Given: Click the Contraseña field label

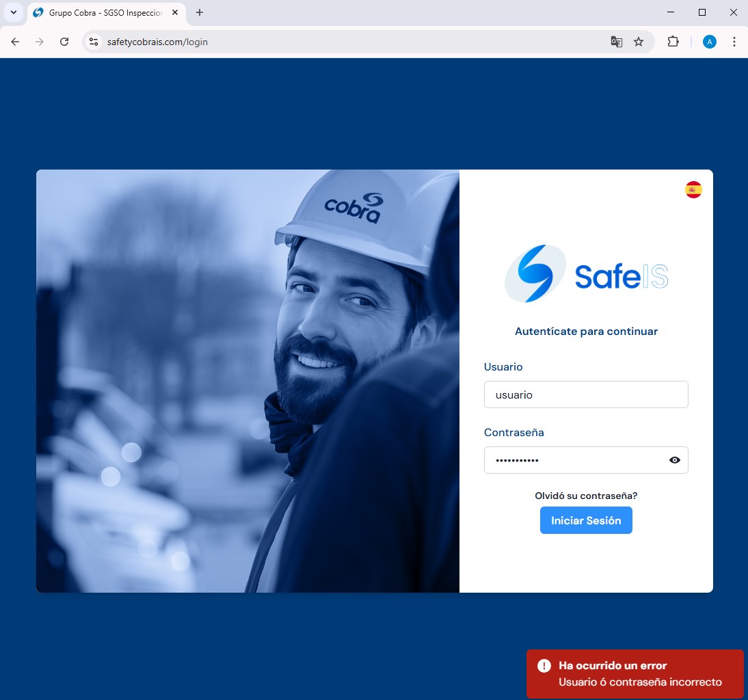Looking at the screenshot, I should click(x=513, y=433).
